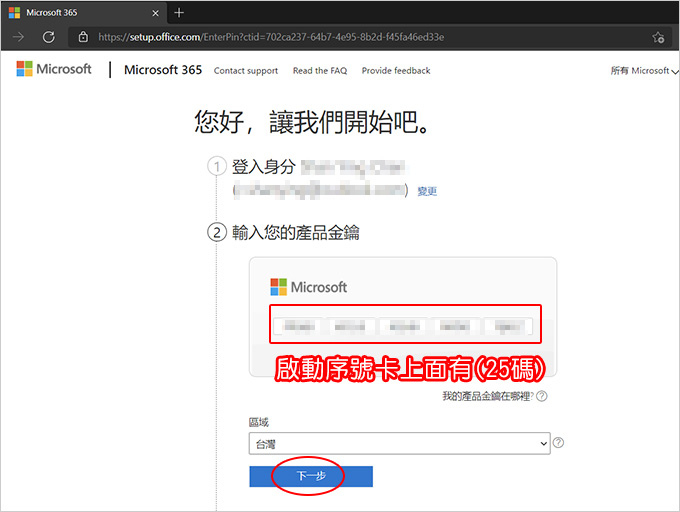Click the lock icon in address bar

click(83, 37)
